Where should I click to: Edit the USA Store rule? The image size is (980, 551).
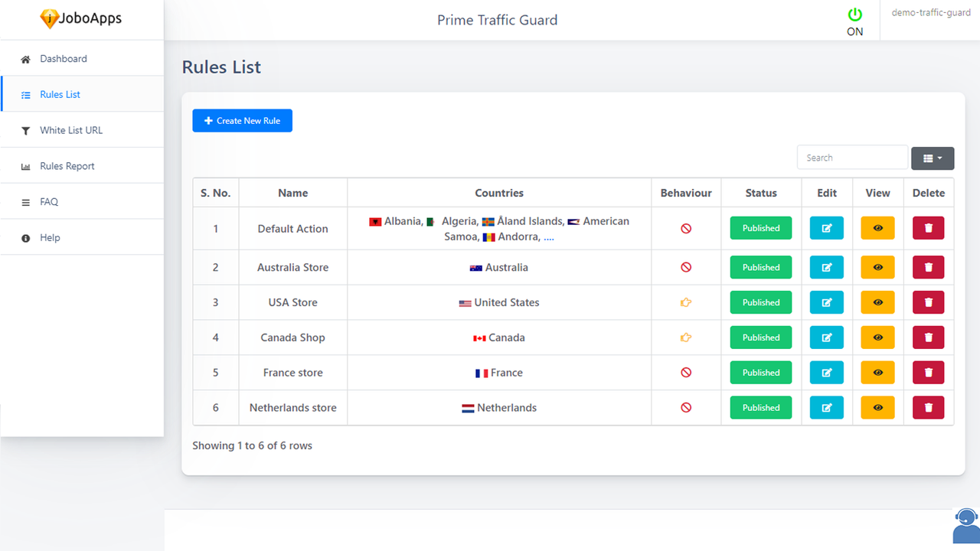(x=826, y=302)
